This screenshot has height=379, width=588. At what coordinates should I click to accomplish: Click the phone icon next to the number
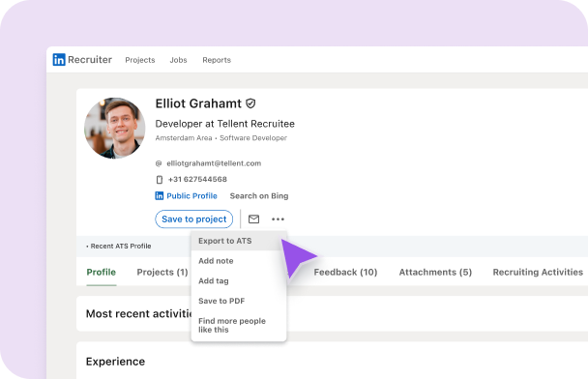click(x=160, y=180)
